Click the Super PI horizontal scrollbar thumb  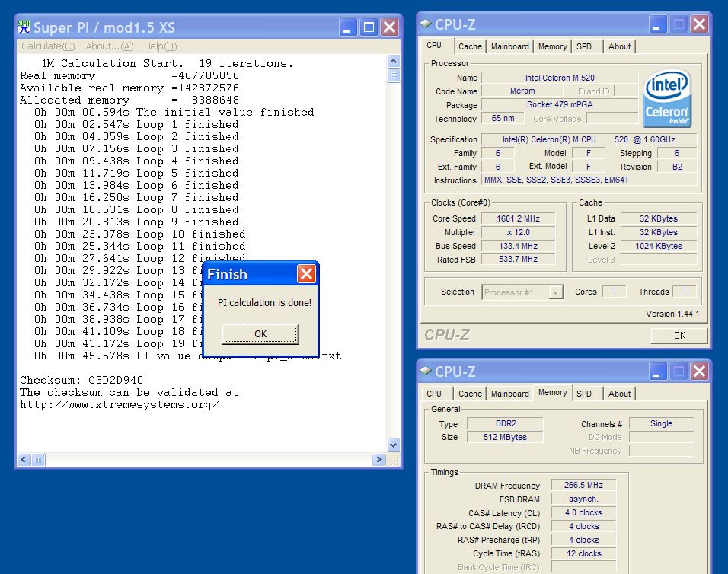[x=37, y=459]
